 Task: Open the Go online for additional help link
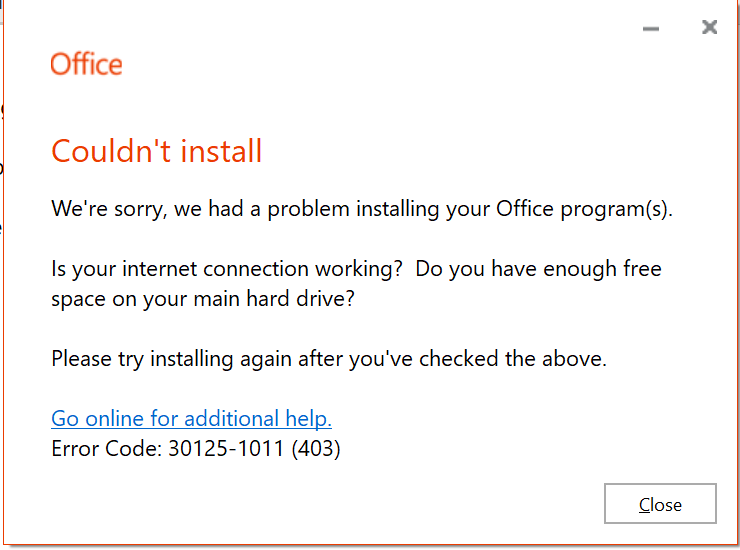191,419
